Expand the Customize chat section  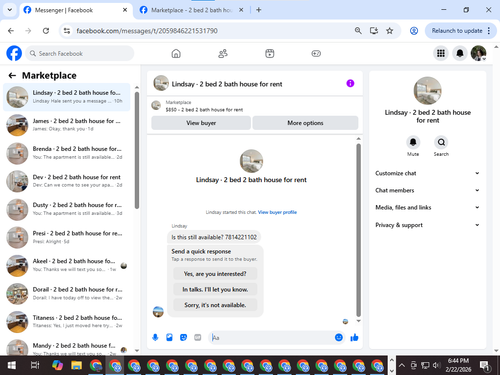427,173
